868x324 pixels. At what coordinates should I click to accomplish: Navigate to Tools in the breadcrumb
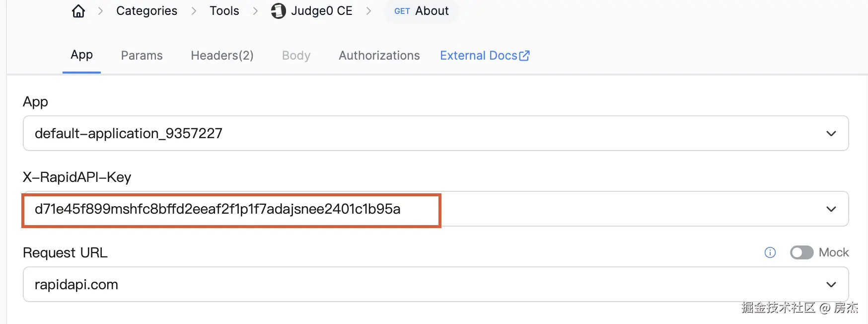224,11
